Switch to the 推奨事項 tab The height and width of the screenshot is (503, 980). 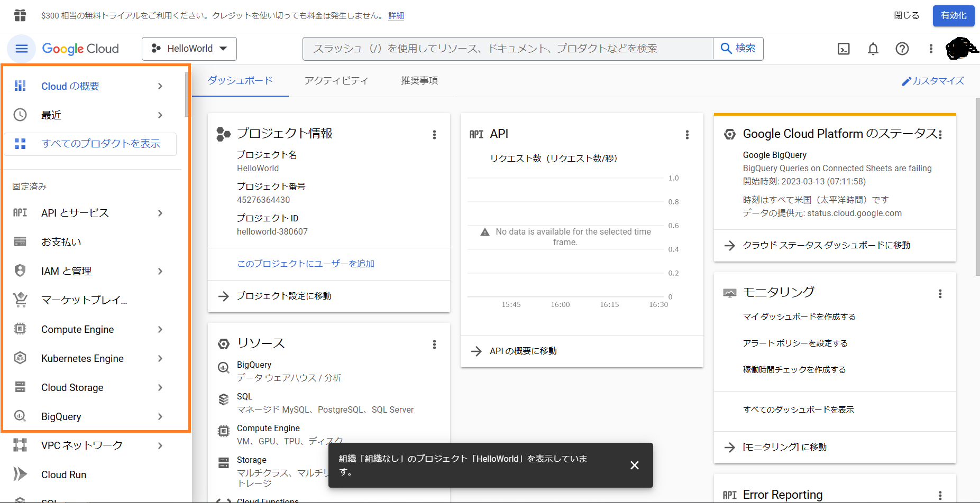(x=419, y=80)
